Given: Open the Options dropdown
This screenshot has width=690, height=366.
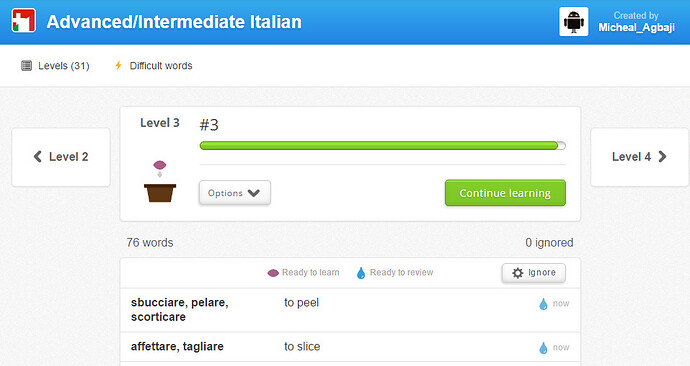Looking at the screenshot, I should (x=235, y=193).
